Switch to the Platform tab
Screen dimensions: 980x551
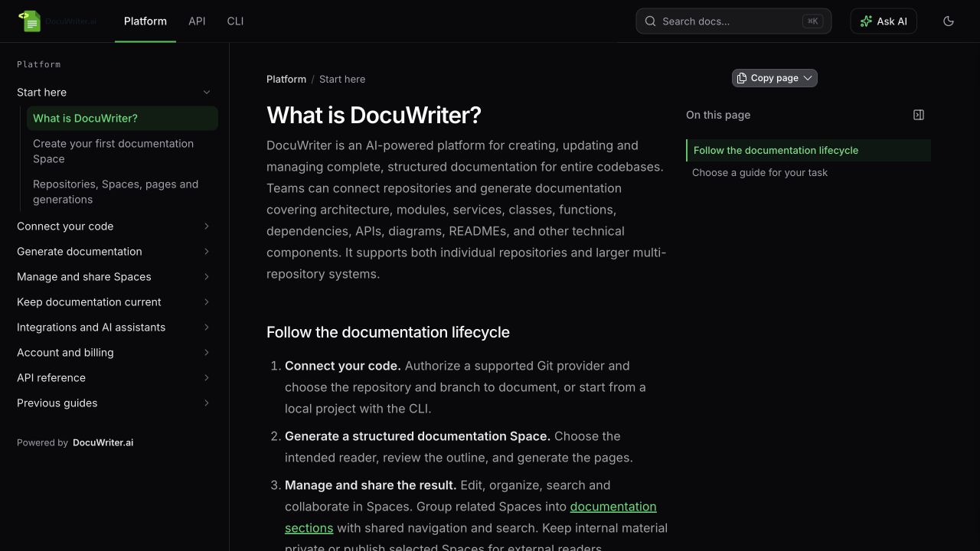pos(145,21)
